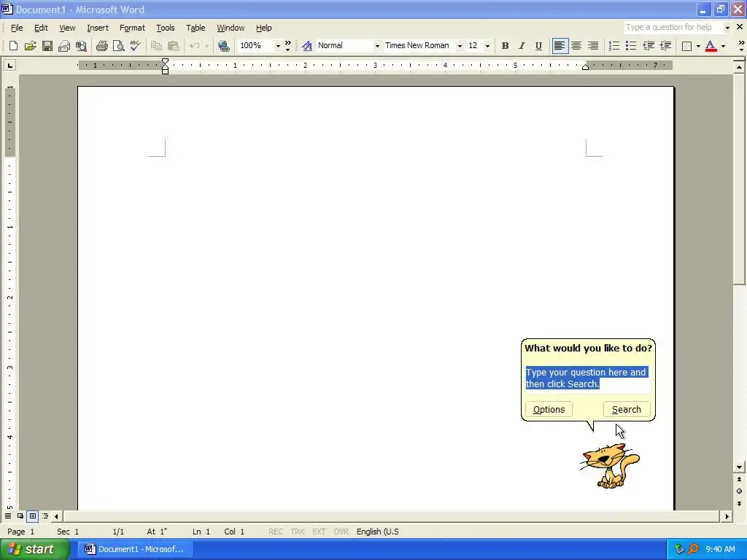Open the Insert menu
The width and height of the screenshot is (747, 560).
(98, 28)
